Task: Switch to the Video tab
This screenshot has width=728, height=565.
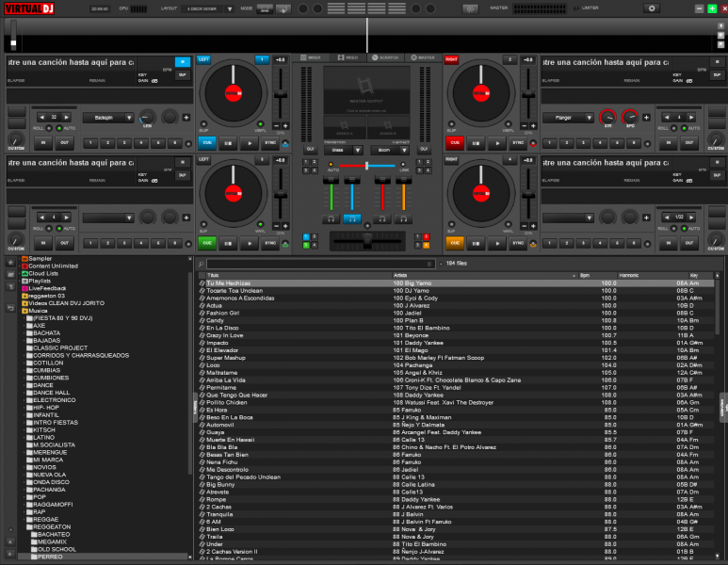Action: click(348, 57)
